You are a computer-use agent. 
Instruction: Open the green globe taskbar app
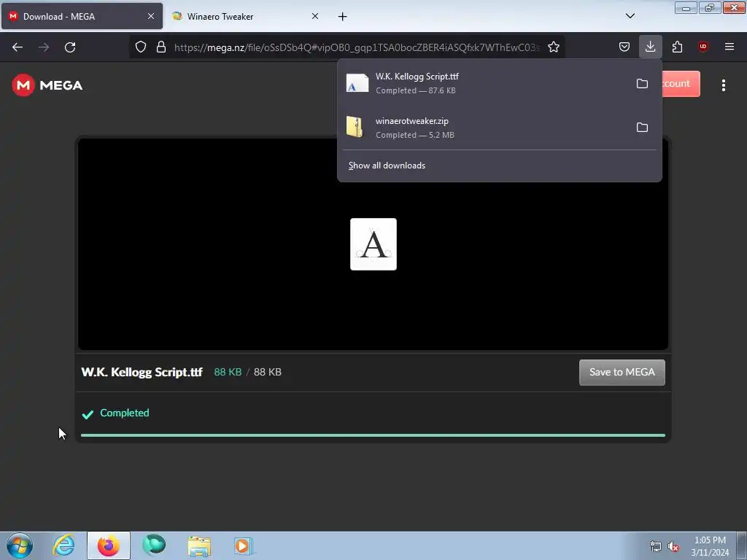[154, 545]
